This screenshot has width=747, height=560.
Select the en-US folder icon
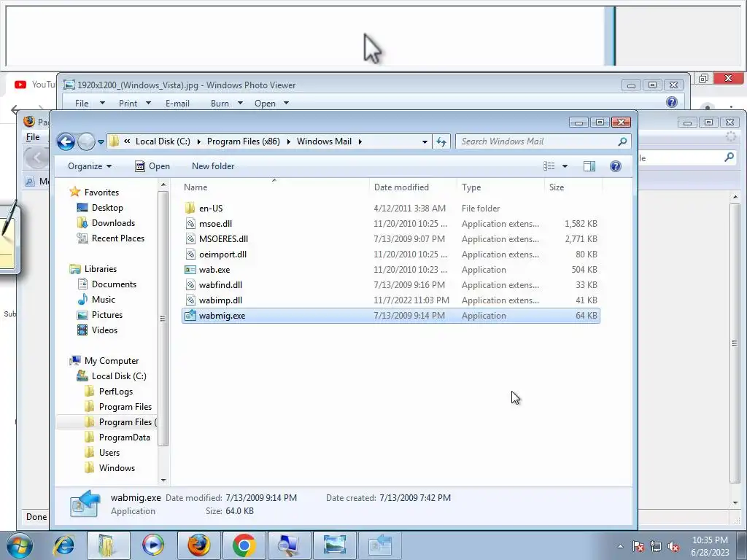click(190, 208)
